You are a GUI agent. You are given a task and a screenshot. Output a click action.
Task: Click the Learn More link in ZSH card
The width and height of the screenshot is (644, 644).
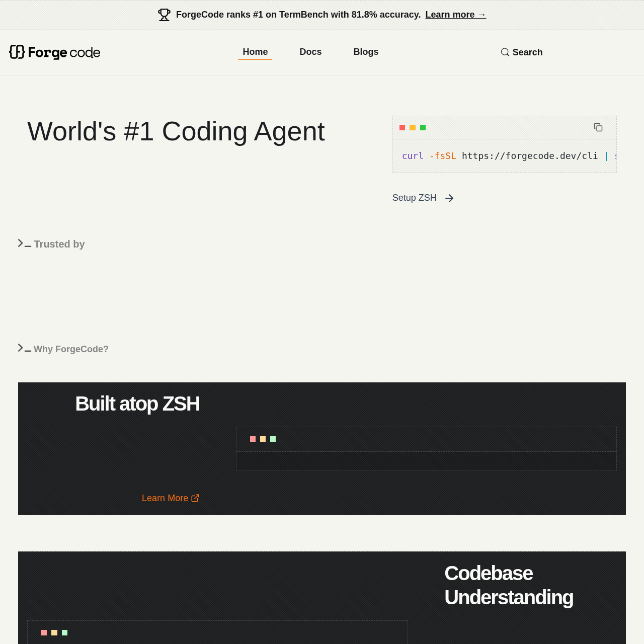tap(171, 498)
